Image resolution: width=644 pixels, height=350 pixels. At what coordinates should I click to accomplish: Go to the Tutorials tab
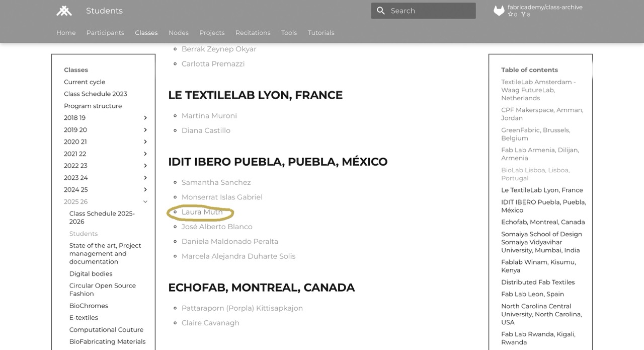(x=321, y=33)
